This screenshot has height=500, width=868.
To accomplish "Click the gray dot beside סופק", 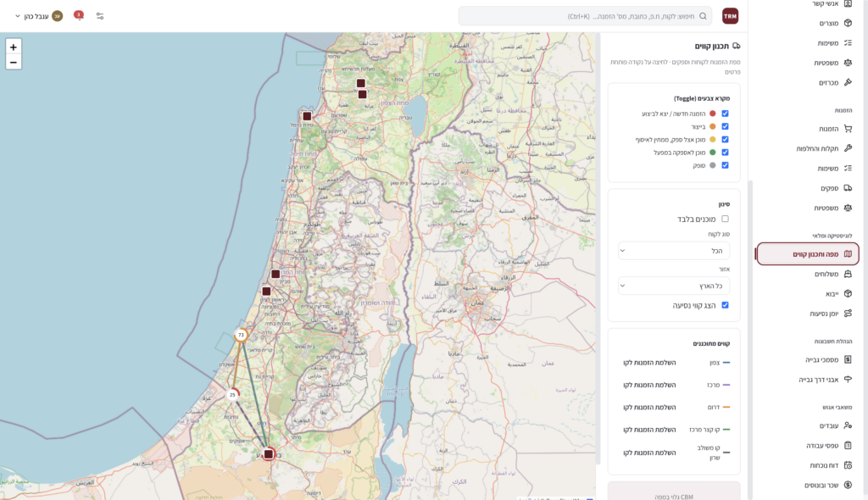I will coord(712,165).
